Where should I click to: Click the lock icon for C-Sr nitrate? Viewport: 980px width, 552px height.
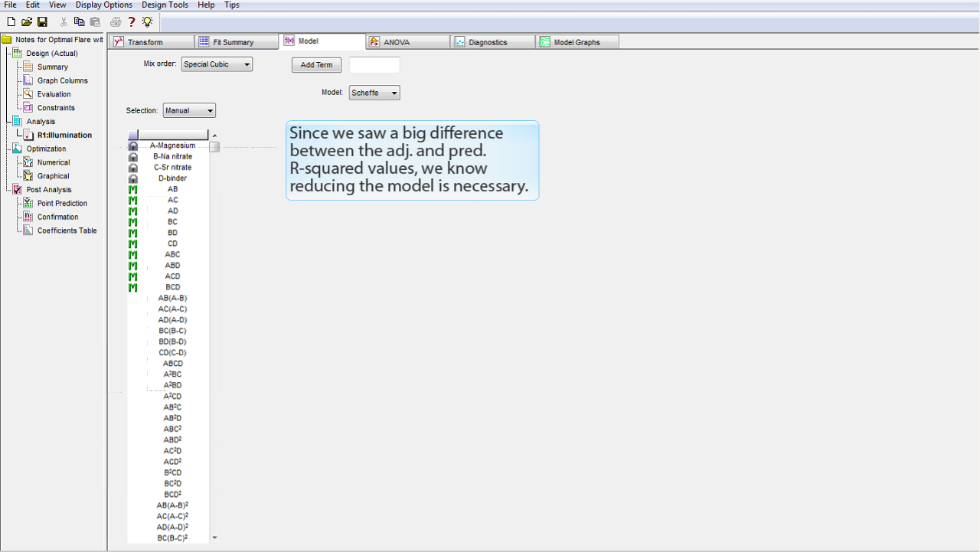[x=132, y=167]
